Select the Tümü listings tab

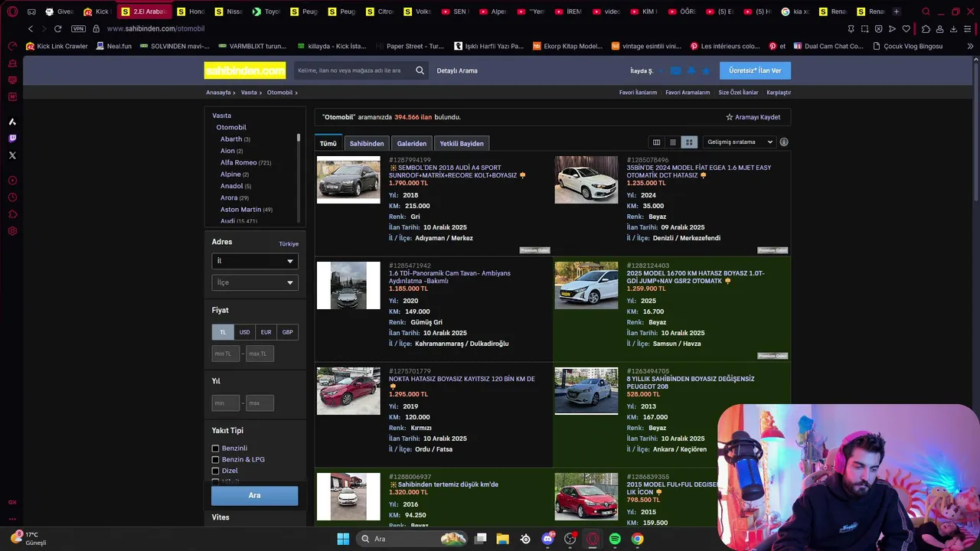328,144
